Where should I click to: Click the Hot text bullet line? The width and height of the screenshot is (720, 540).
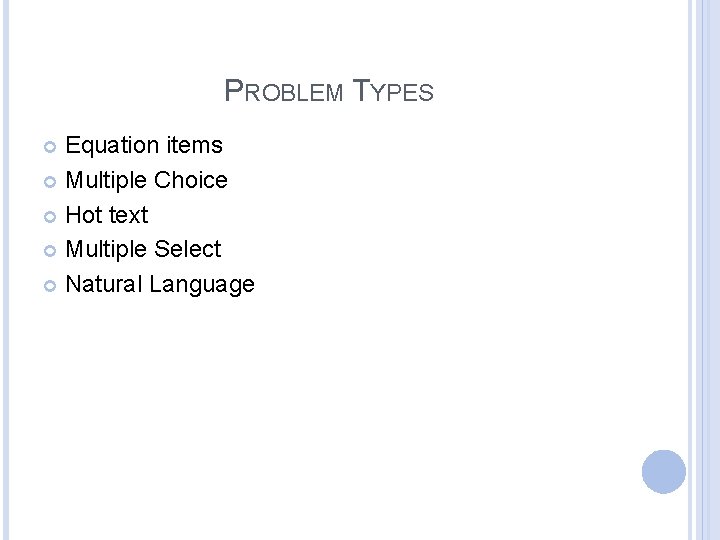(107, 214)
